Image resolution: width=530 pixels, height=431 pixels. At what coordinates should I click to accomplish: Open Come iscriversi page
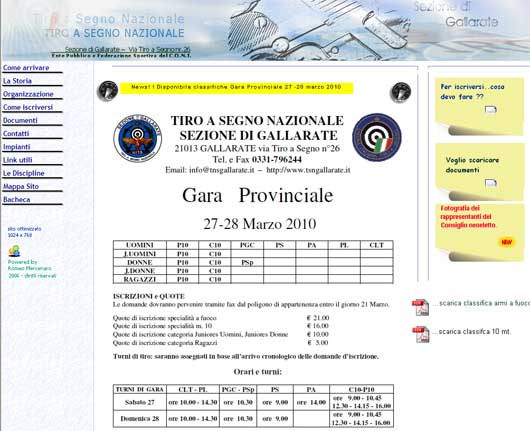tap(28, 107)
